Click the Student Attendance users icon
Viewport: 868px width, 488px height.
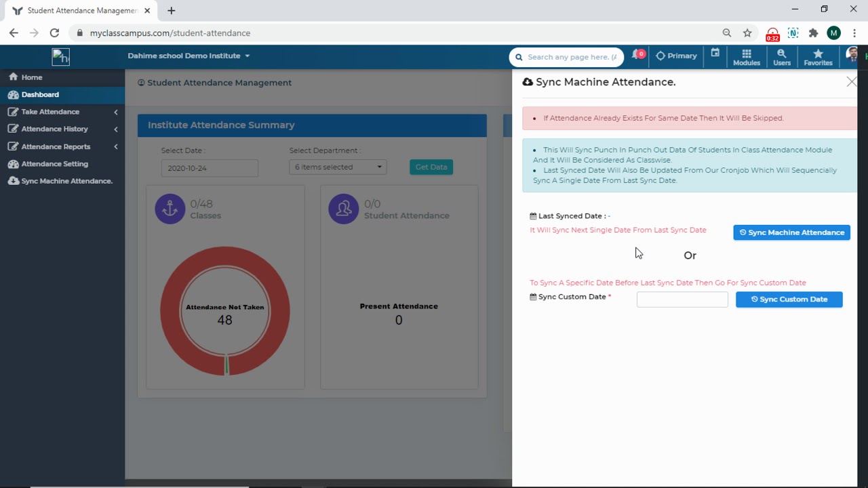pyautogui.click(x=344, y=209)
